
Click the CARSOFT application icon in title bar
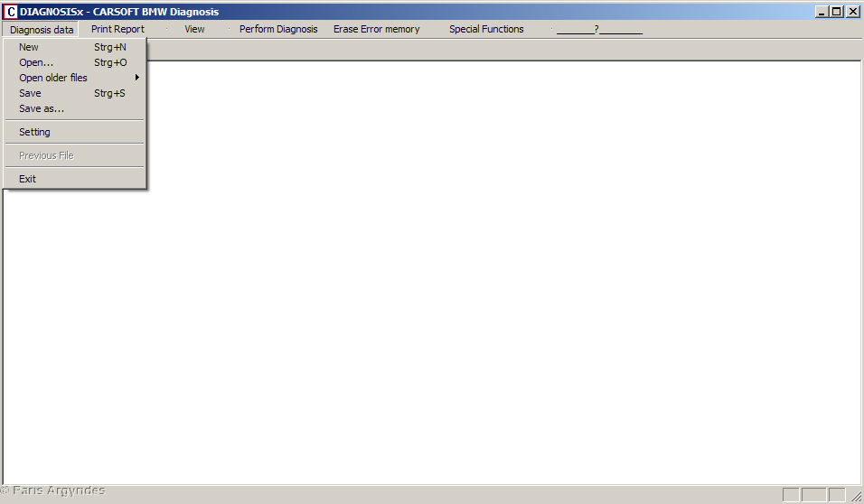tap(11, 12)
